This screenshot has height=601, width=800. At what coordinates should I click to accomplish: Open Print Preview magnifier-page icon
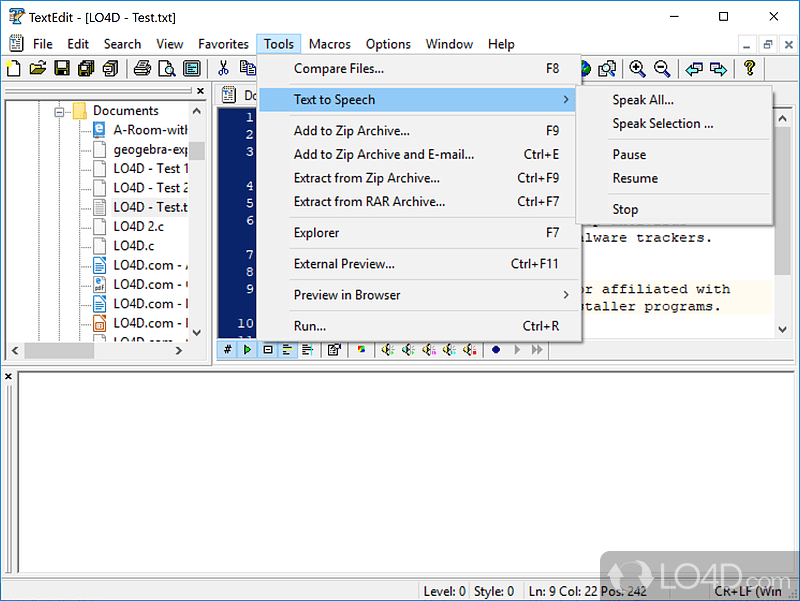[x=167, y=68]
